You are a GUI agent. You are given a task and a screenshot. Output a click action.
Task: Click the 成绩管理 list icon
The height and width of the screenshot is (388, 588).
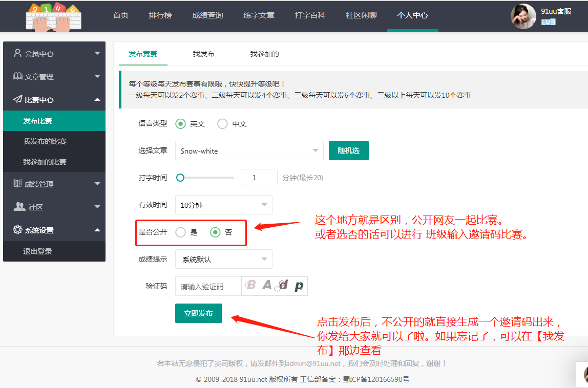pos(17,184)
